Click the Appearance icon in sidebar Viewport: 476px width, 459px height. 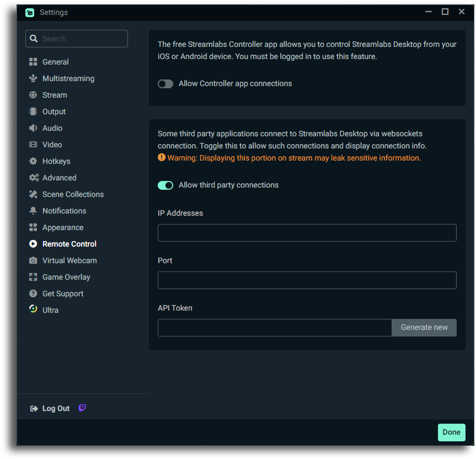pyautogui.click(x=33, y=227)
